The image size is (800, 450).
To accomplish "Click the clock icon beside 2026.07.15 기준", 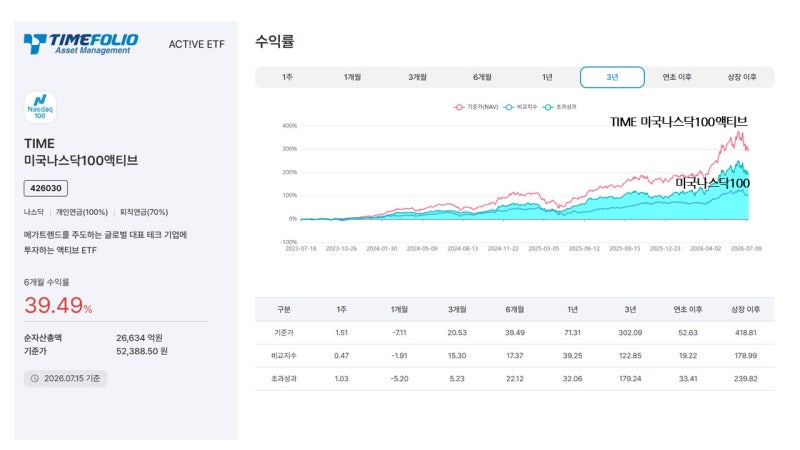I will coord(35,379).
